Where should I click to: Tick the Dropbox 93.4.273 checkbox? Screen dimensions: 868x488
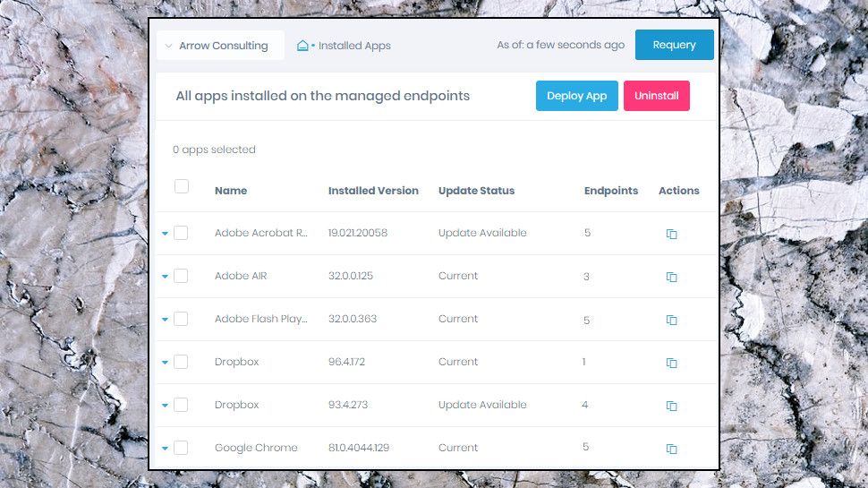click(181, 405)
